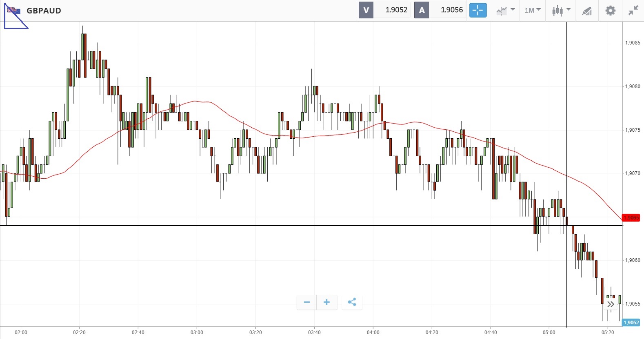Click the 04:40 time axis label
This screenshot has height=339, width=644.
491,332
